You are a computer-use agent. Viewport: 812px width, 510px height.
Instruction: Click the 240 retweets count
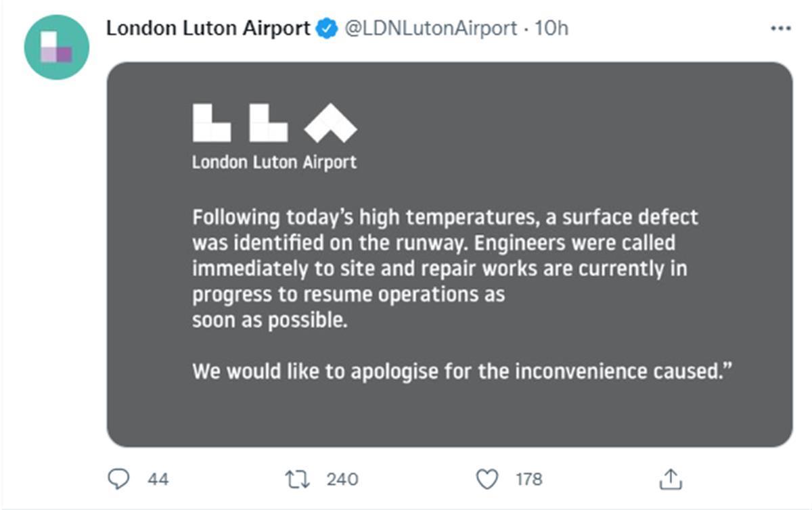(x=342, y=480)
